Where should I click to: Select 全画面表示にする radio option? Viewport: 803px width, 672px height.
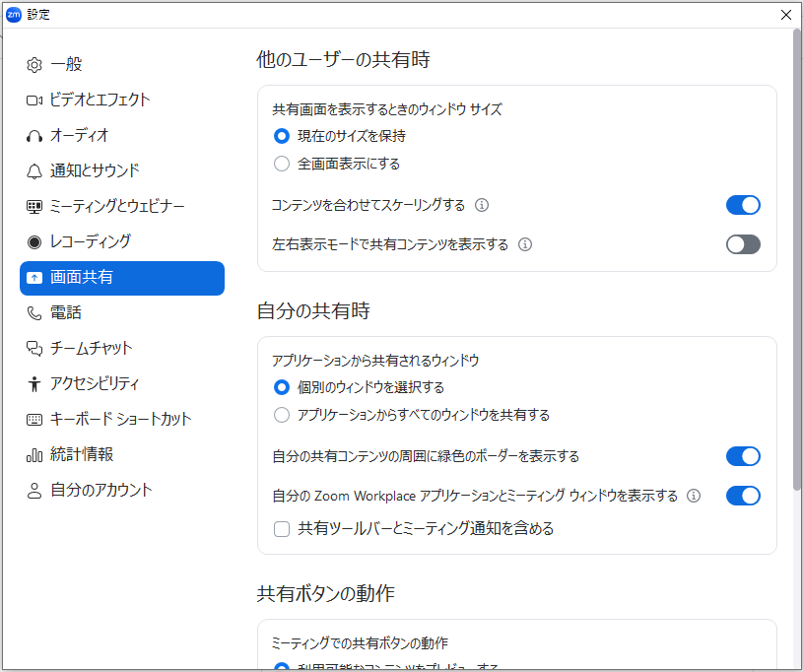282,164
